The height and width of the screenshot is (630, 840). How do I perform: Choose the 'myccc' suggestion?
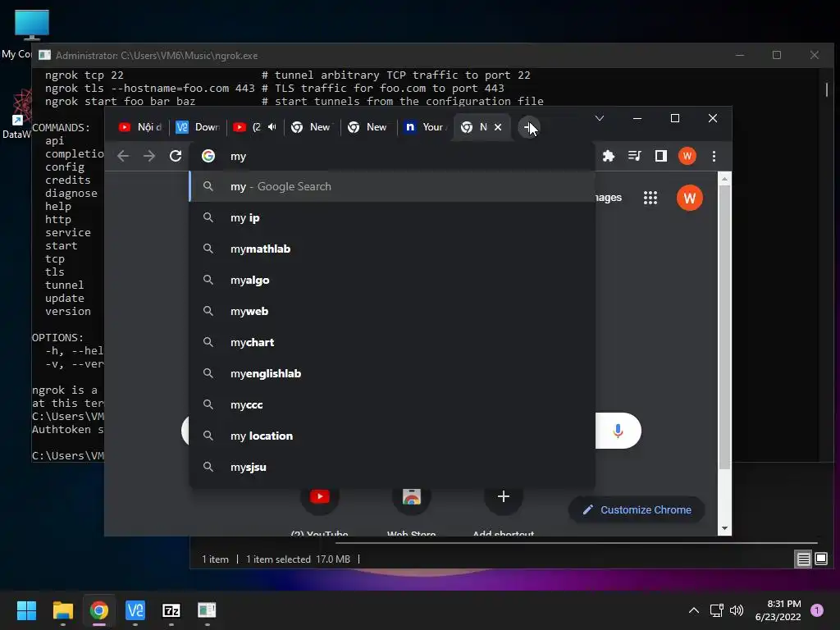(392, 404)
